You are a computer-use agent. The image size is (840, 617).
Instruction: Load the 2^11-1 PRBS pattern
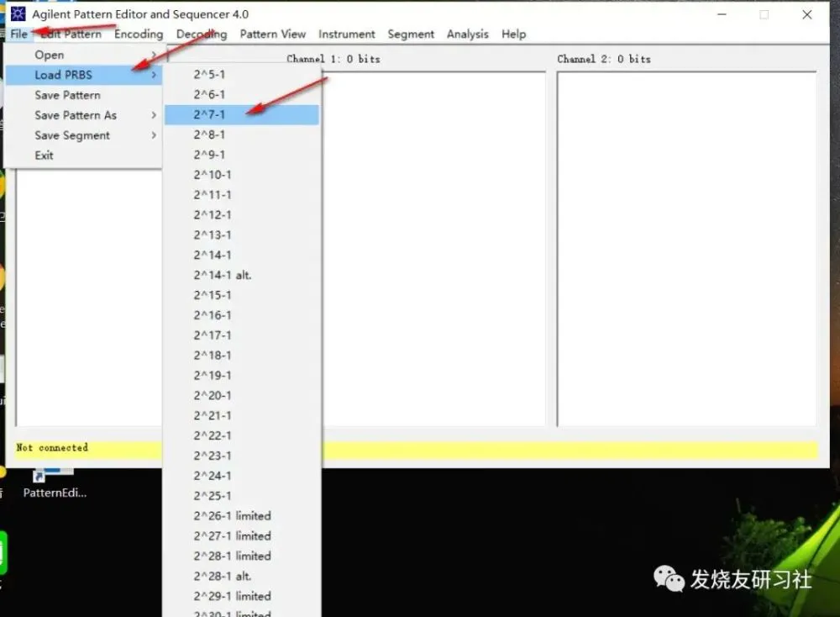click(242, 194)
